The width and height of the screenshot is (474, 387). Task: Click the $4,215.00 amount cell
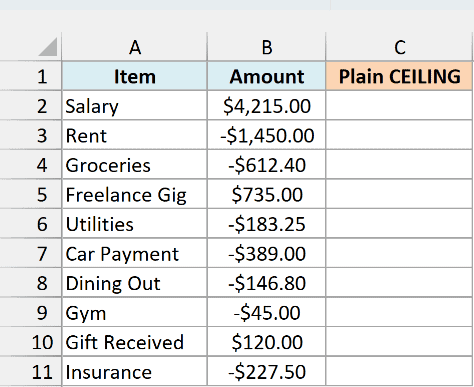pyautogui.click(x=266, y=105)
